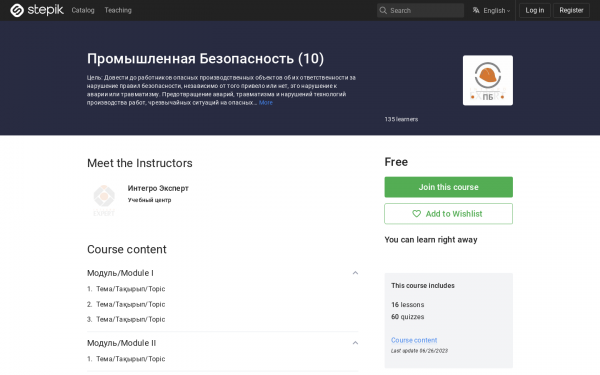600x375 pixels.
Task: Select the Модуль/Module II heading
Action: [121, 343]
